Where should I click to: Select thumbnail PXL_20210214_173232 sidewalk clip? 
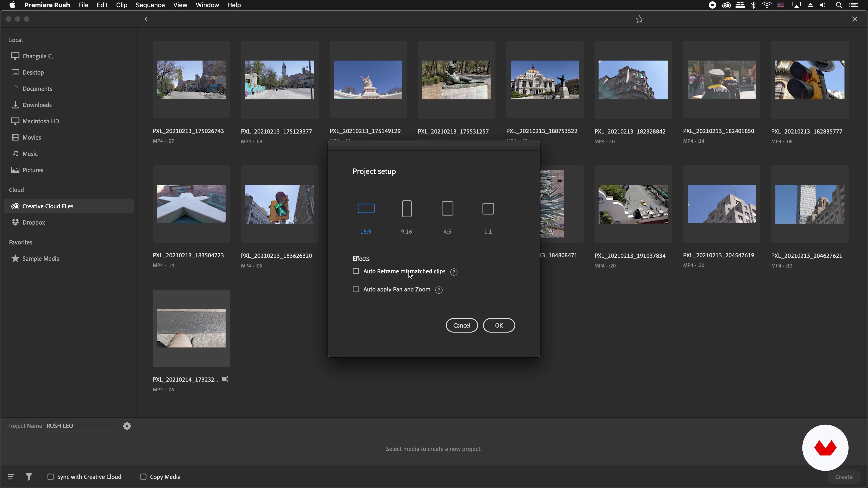pyautogui.click(x=191, y=328)
